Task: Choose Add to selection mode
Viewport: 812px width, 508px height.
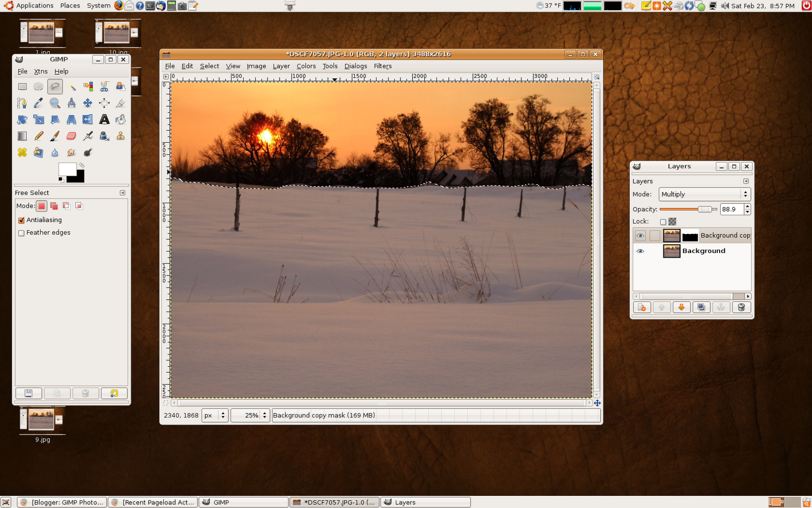Action: pos(54,206)
